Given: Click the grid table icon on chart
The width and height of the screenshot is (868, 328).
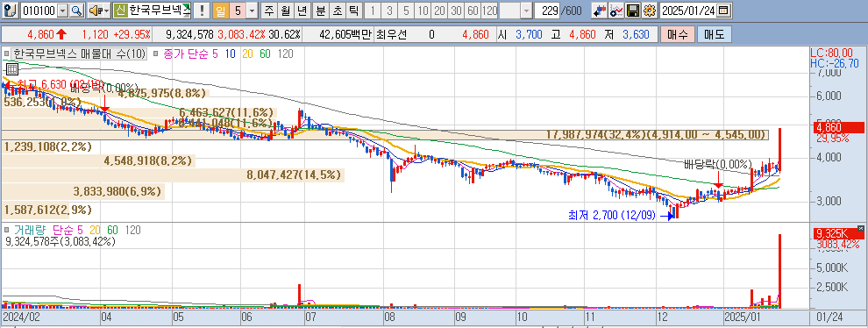Looking at the screenshot, I should [x=11, y=69].
